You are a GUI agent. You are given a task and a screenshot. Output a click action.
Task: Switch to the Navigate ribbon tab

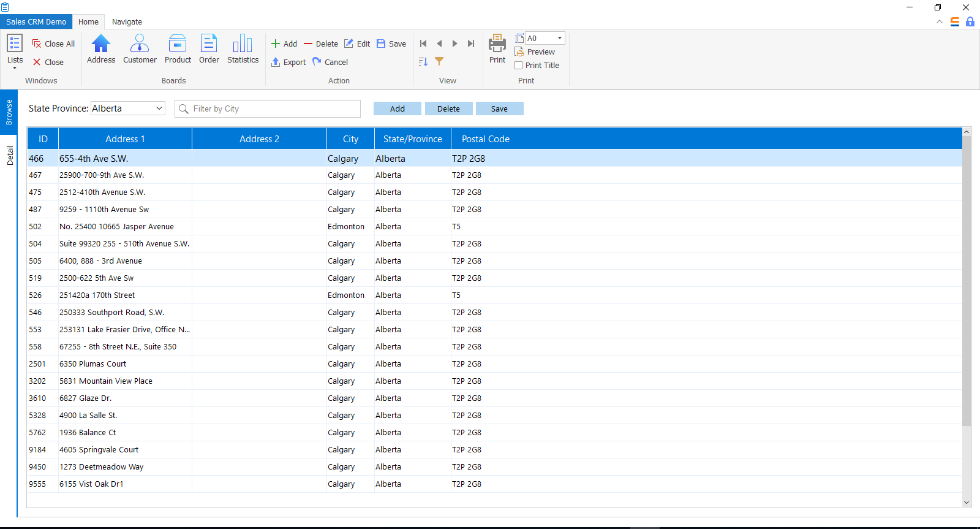tap(127, 22)
